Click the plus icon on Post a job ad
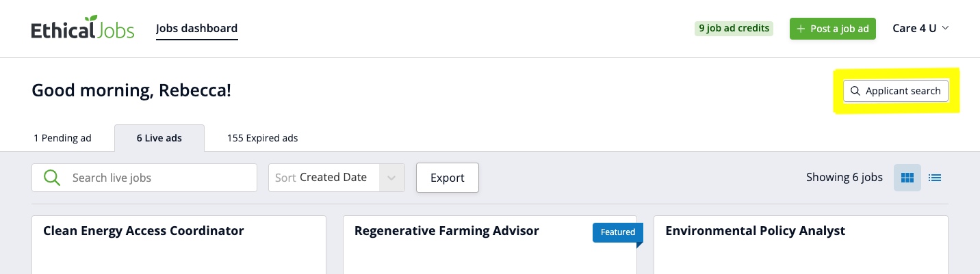Image resolution: width=980 pixels, height=274 pixels. tap(801, 29)
